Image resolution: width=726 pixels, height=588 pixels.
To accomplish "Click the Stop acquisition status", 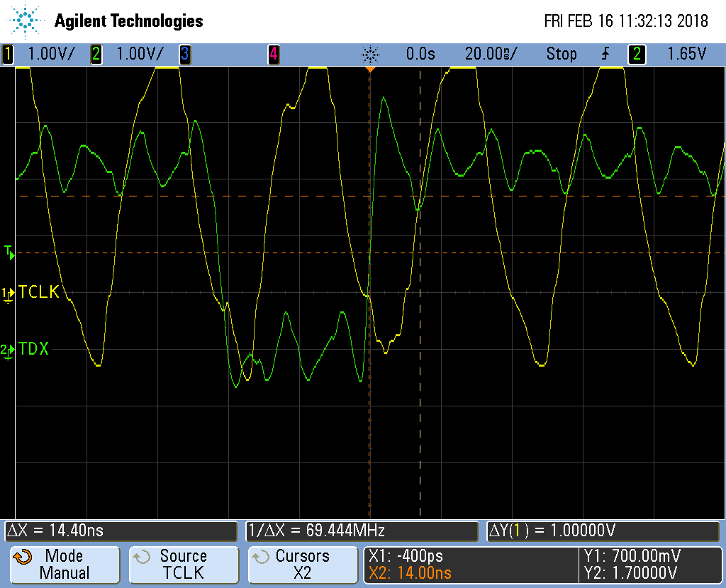I will point(561,54).
